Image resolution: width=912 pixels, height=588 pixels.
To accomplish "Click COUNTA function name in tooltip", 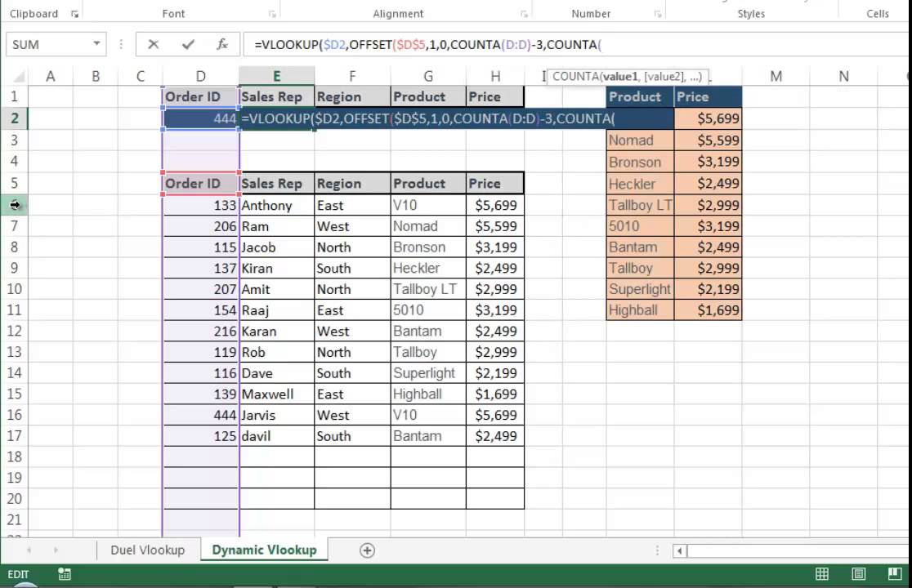I will (575, 76).
